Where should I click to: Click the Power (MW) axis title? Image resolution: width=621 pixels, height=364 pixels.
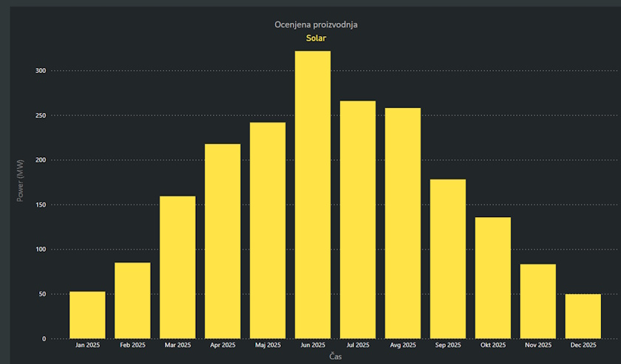[x=21, y=183]
